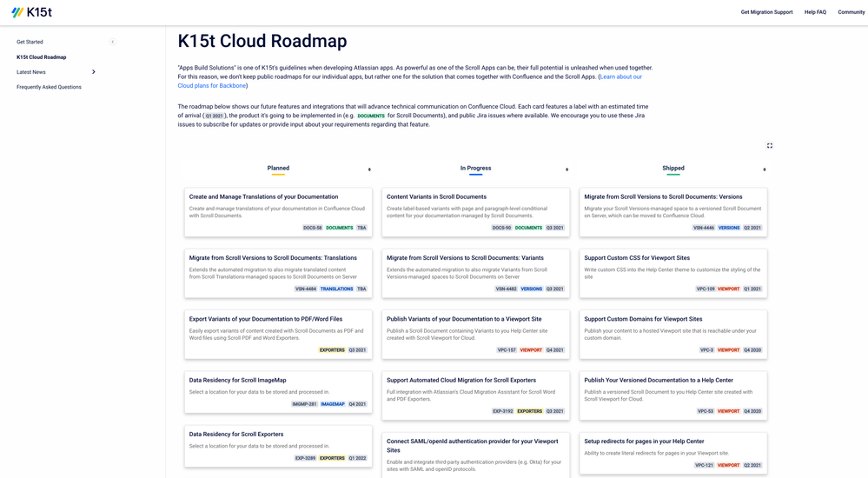Click Migrate to Scroll Documents: Variants title
The image size is (868, 478).
[x=465, y=258]
